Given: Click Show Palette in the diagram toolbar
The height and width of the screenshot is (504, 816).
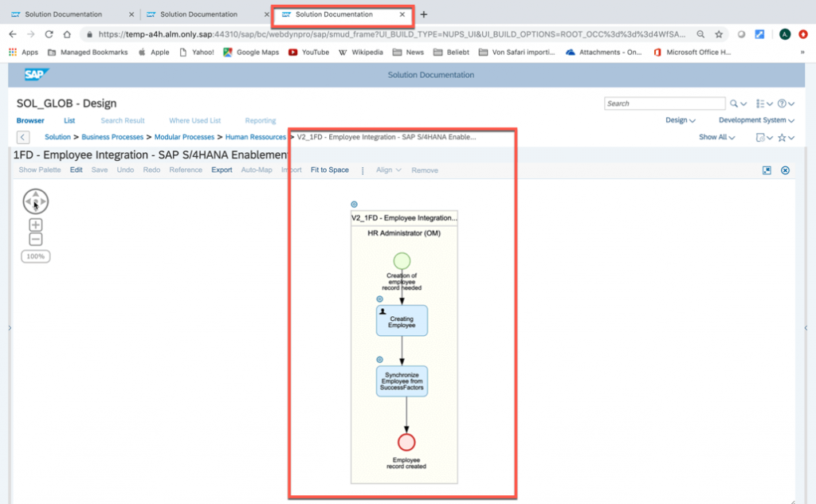Looking at the screenshot, I should pos(40,170).
